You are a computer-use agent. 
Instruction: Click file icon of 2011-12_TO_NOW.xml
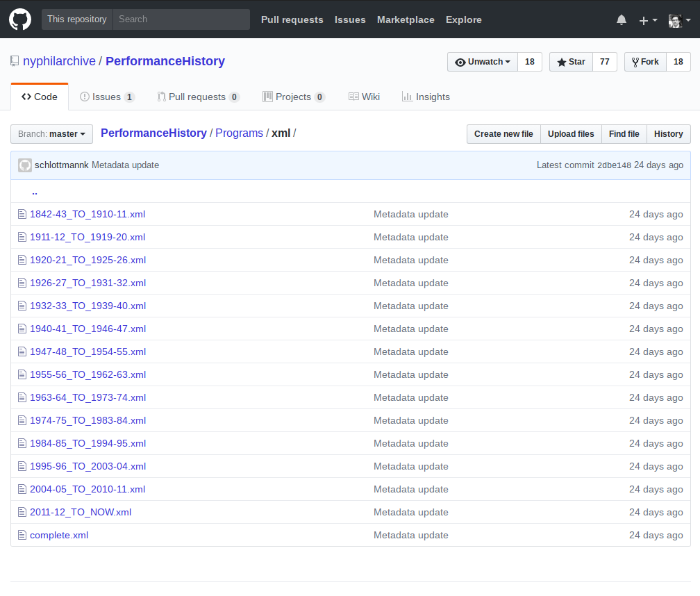click(x=22, y=512)
